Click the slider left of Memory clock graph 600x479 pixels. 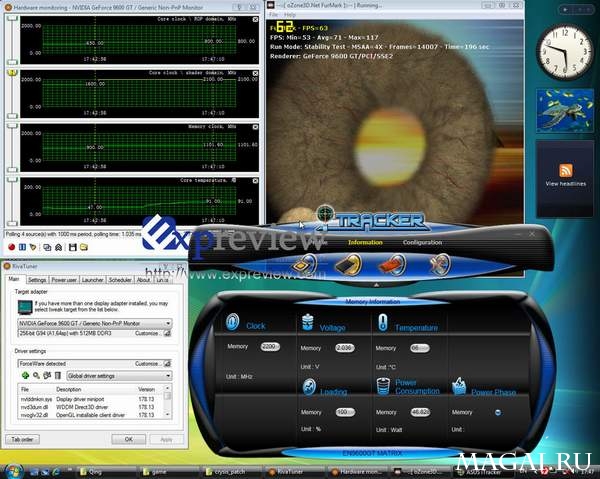click(13, 147)
